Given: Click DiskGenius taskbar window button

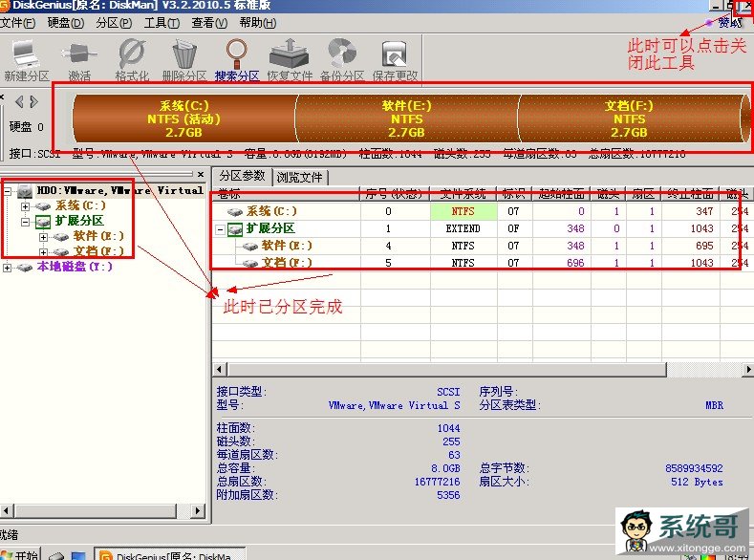Looking at the screenshot, I should click(169, 554).
